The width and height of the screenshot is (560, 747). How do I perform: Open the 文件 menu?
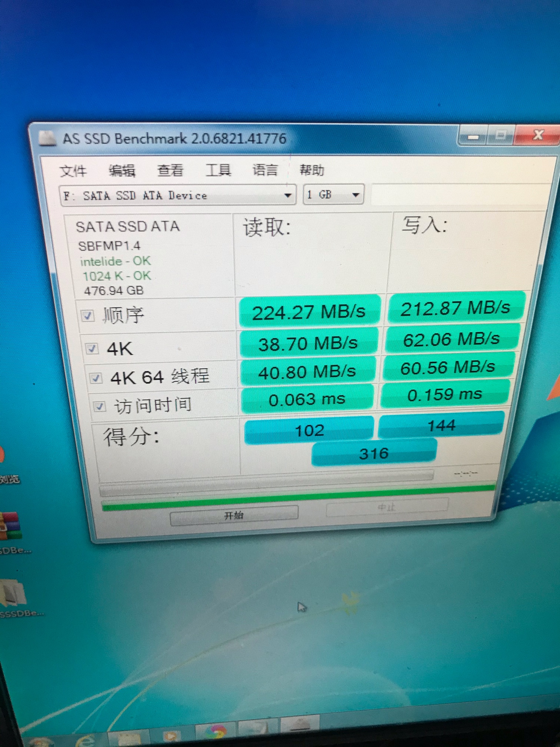tap(73, 171)
